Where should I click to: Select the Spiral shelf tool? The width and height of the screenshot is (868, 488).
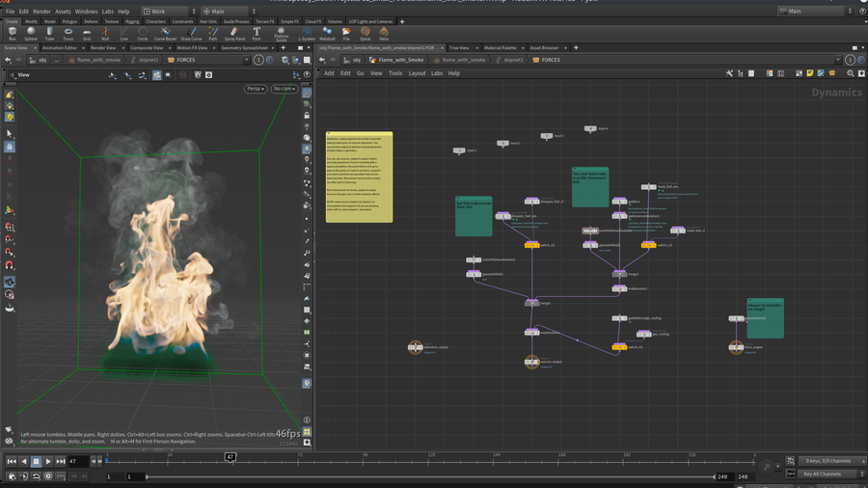point(365,34)
